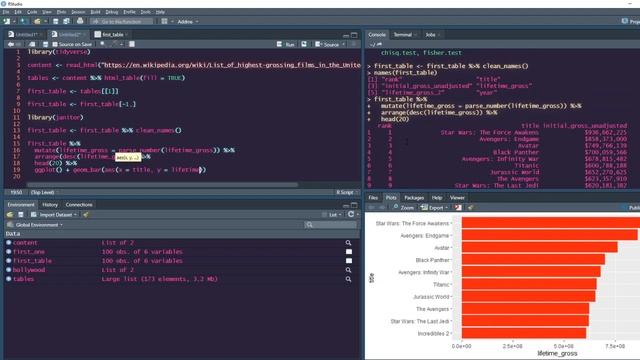This screenshot has height=360, width=640.
Task: Switch to the Files tab
Action: (x=373, y=198)
